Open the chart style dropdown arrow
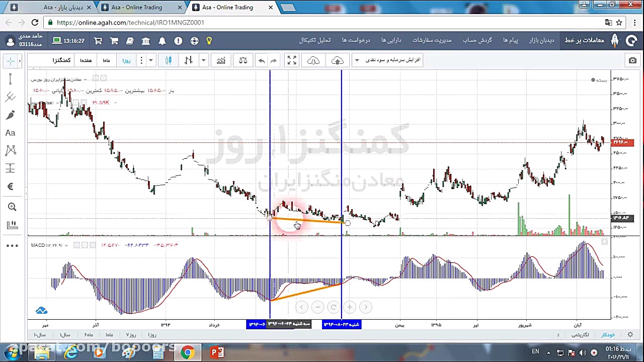The height and width of the screenshot is (362, 644). point(203,60)
